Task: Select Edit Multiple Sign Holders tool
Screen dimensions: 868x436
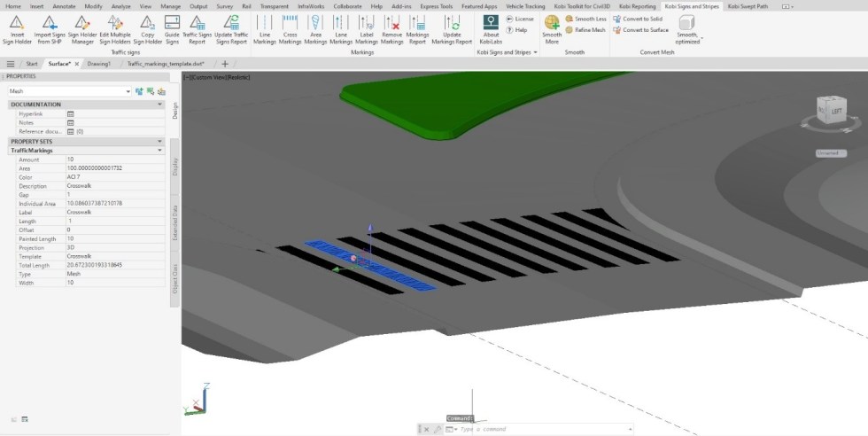Action: (115, 30)
